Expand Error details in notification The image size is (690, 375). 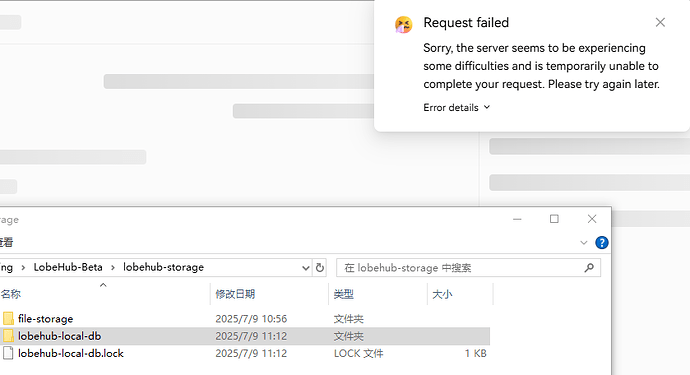456,107
